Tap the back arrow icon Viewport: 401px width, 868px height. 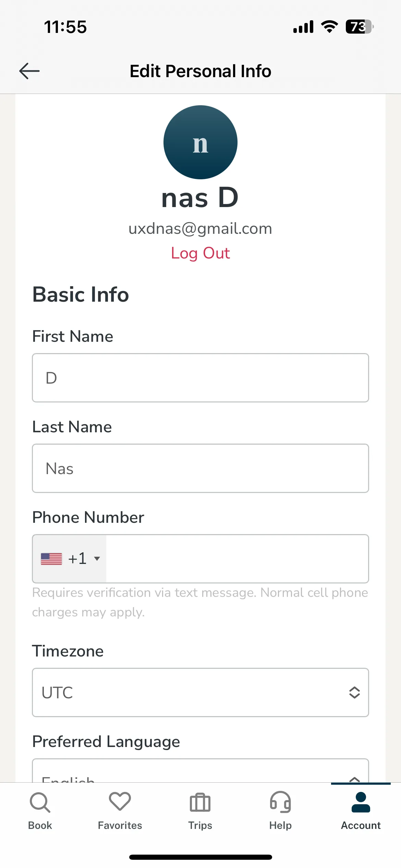point(29,71)
